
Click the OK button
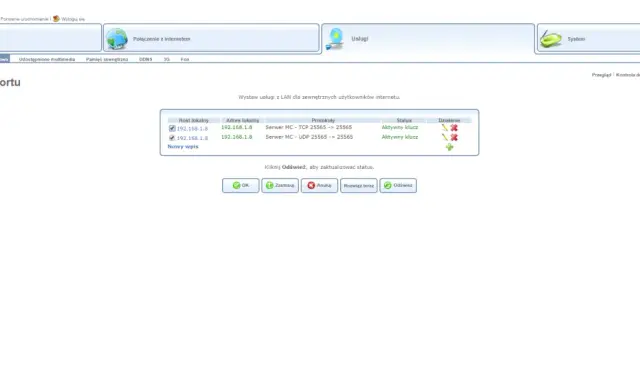tap(241, 185)
